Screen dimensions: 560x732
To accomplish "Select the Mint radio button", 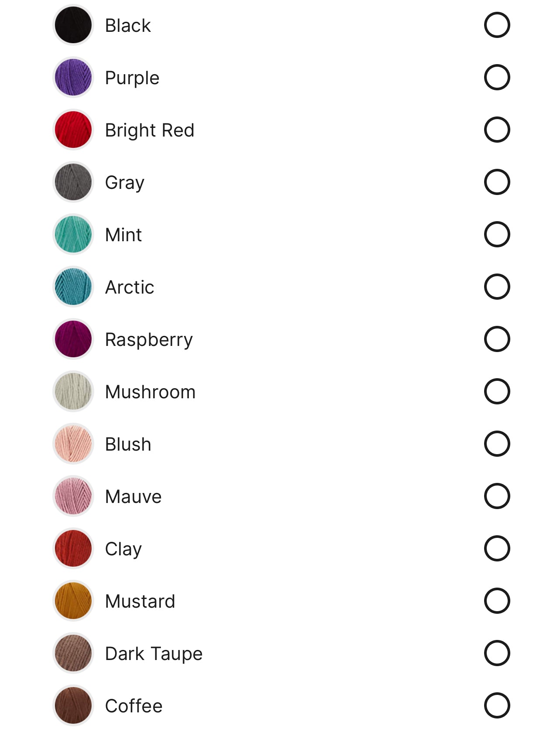I will 497,234.
